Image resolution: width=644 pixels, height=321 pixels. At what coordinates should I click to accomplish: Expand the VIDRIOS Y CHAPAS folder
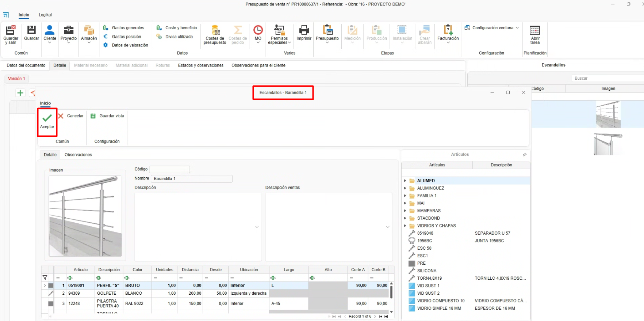coord(405,226)
